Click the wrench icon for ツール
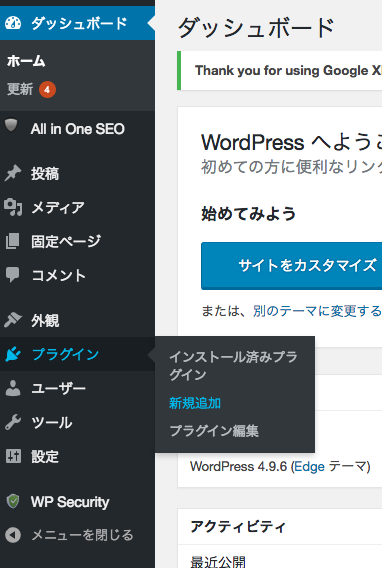This screenshot has height=568, width=382. pyautogui.click(x=13, y=422)
